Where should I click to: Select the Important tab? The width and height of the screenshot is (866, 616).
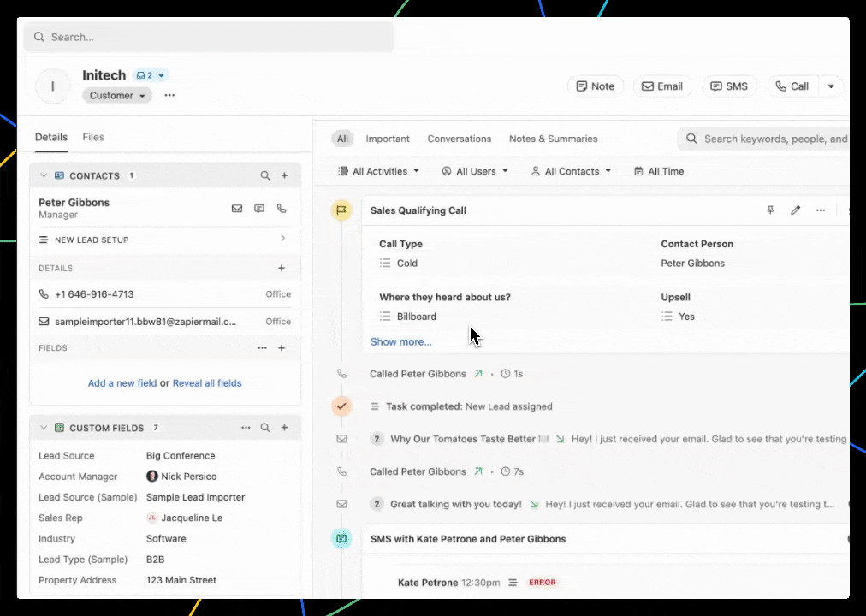388,139
